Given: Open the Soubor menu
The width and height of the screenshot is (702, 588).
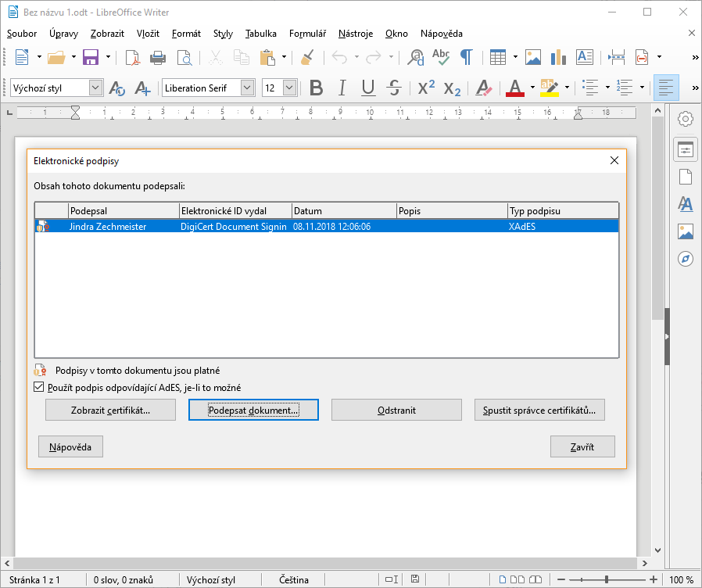Looking at the screenshot, I should pos(21,34).
